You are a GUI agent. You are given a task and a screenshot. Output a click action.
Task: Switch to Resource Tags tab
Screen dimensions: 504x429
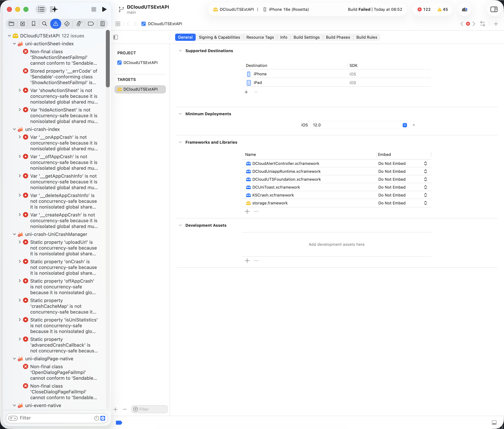[x=260, y=37]
